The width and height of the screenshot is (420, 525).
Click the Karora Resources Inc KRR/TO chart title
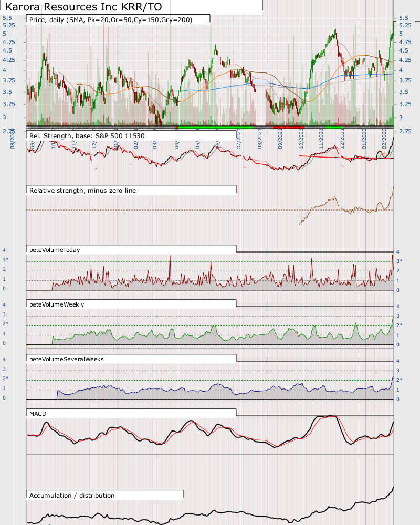click(x=83, y=7)
